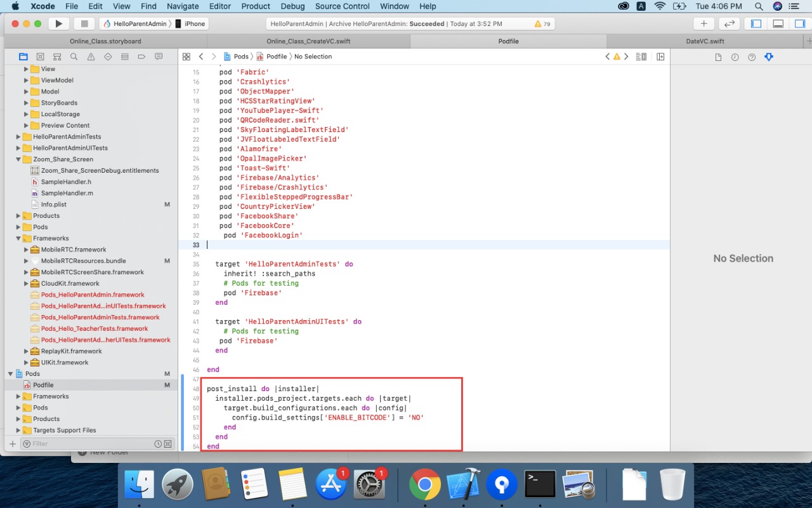Collapse the Zoom_Share_Screen group disclosure triangle
This screenshot has height=508, width=812.
(18, 159)
